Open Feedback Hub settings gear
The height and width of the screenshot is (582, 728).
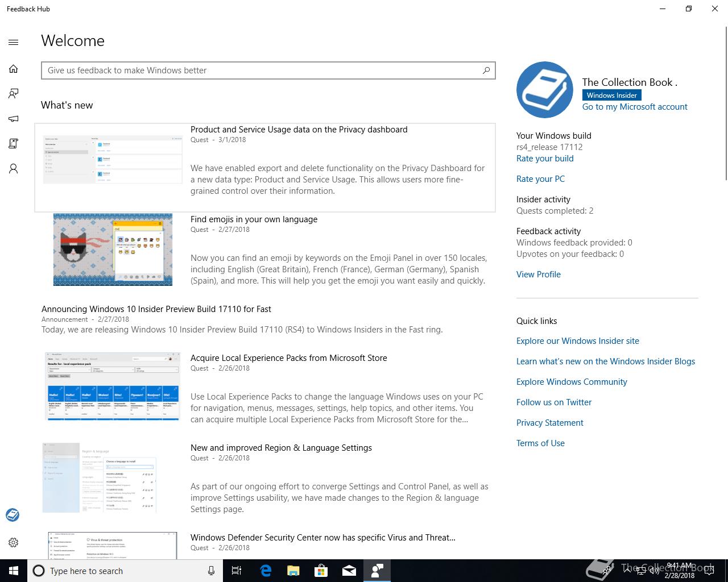tap(14, 542)
